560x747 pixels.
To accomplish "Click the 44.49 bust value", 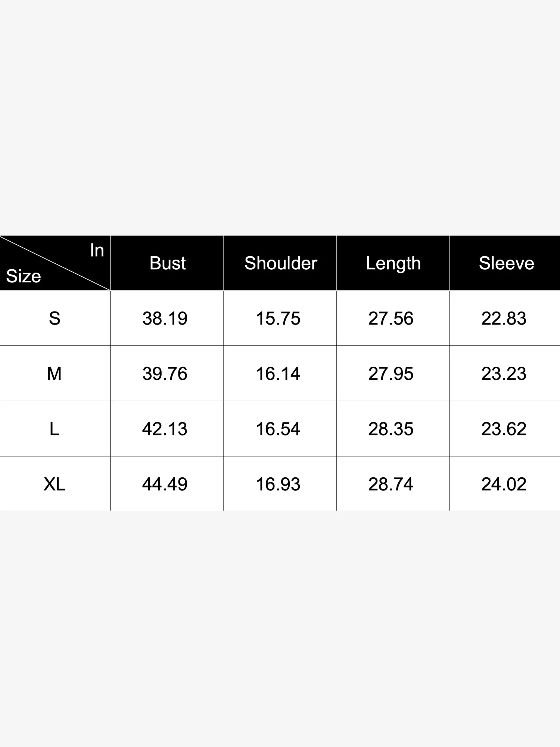I will (165, 484).
